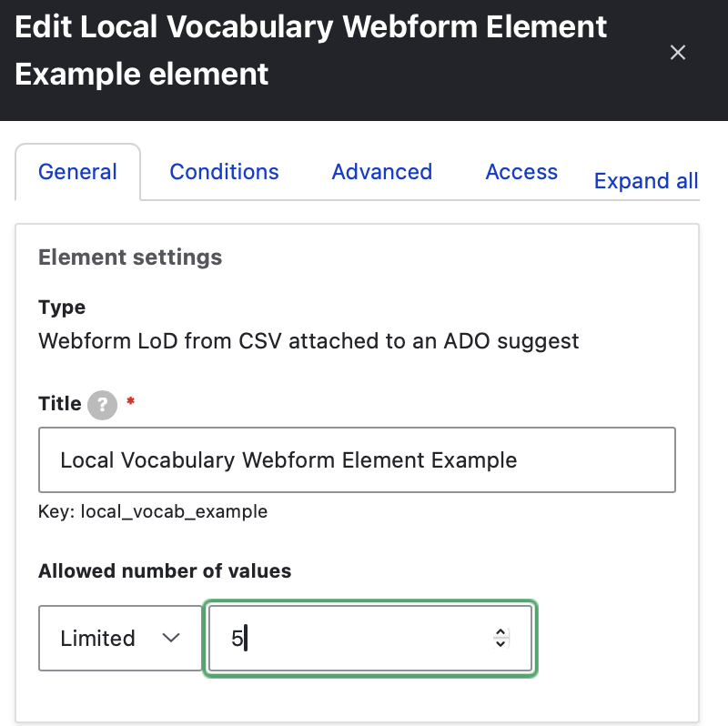728x726 pixels.
Task: Click the Title field label
Action: [60, 404]
